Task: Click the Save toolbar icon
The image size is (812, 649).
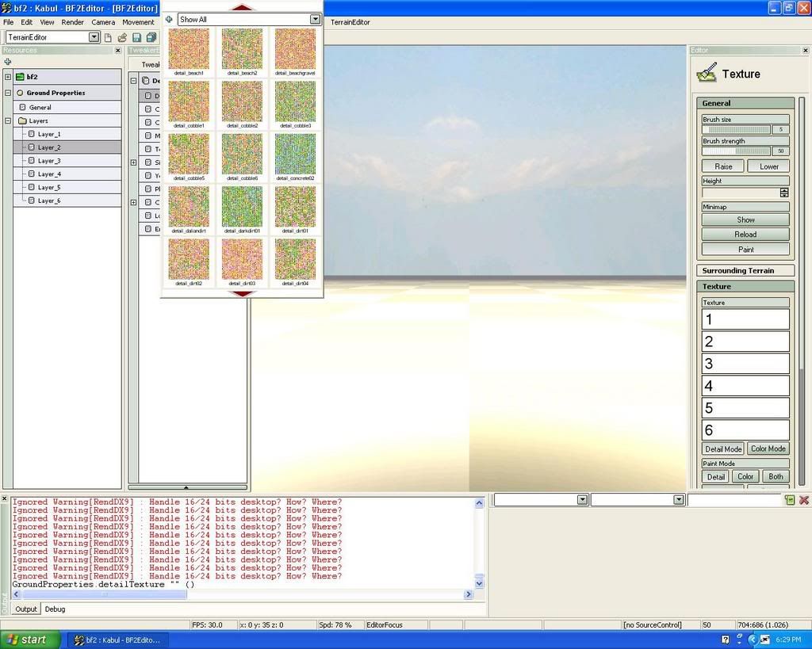Action: coord(136,37)
